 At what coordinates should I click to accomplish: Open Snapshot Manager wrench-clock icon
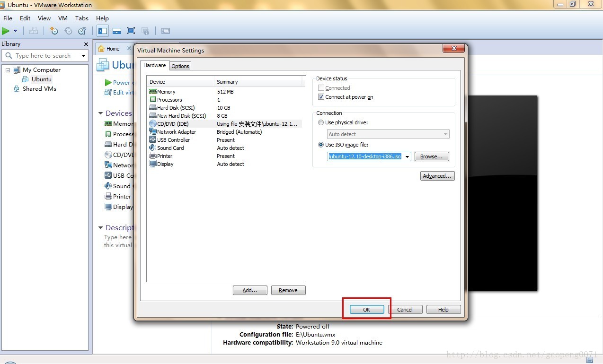82,31
